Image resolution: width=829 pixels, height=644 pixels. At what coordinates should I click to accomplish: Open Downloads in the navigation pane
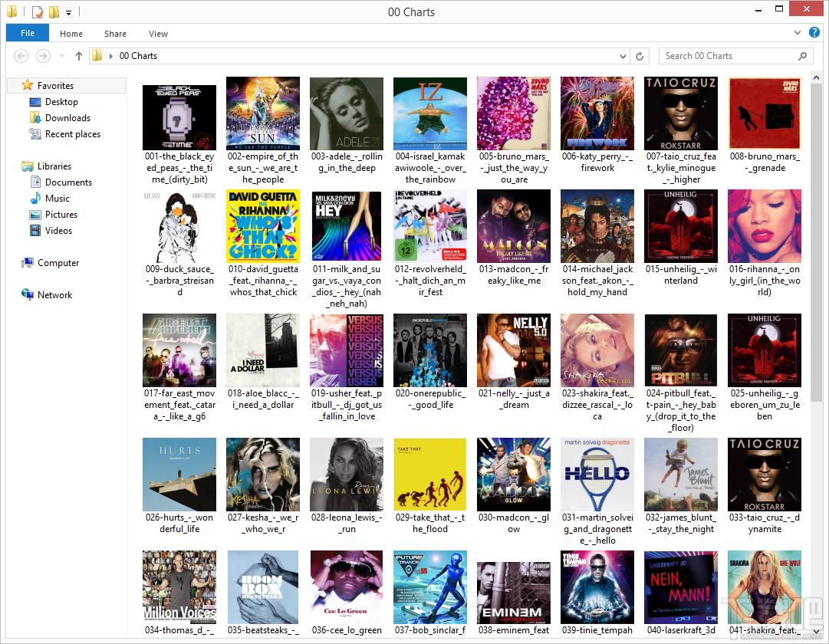pos(67,118)
